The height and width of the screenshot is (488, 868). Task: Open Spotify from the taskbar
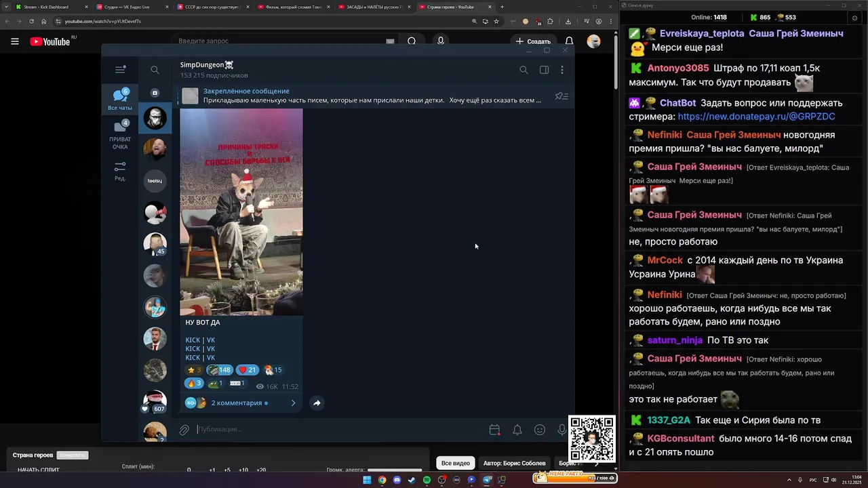click(427, 480)
